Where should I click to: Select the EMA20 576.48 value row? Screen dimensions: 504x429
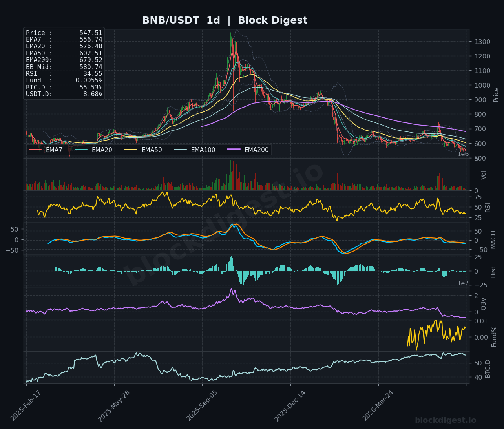(64, 46)
